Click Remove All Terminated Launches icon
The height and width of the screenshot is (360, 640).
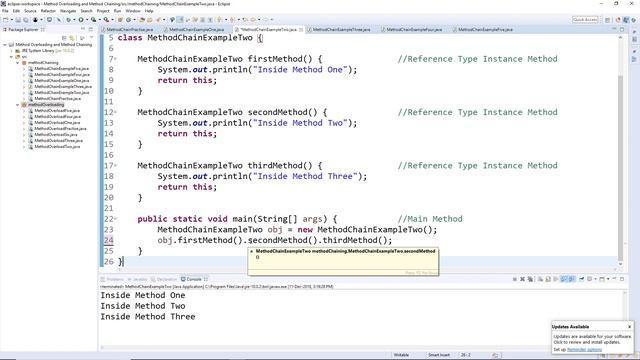pyautogui.click(x=530, y=279)
